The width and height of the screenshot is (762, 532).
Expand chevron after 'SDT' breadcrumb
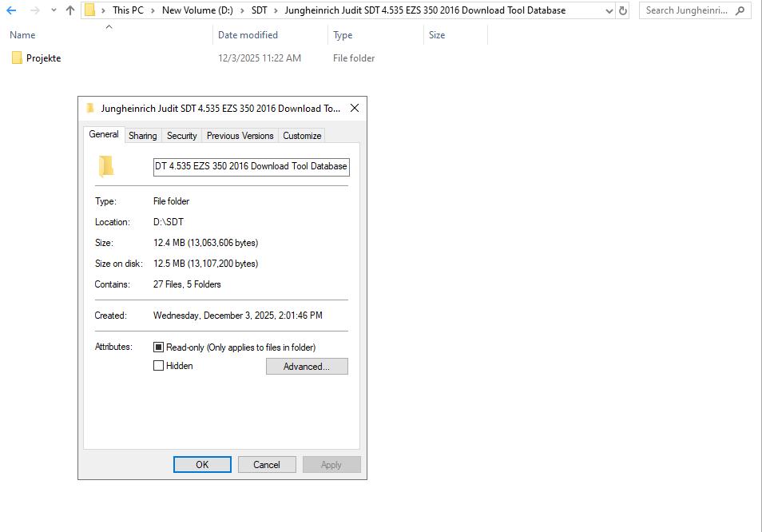tap(276, 10)
